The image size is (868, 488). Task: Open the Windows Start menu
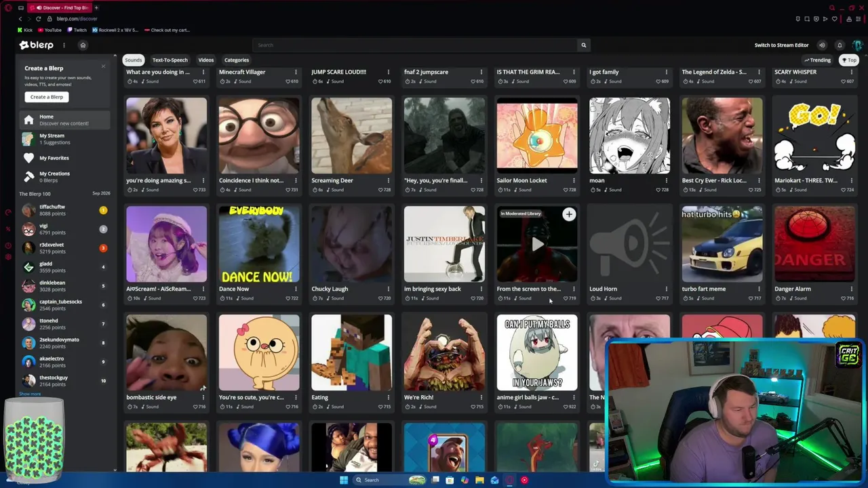[x=344, y=480]
